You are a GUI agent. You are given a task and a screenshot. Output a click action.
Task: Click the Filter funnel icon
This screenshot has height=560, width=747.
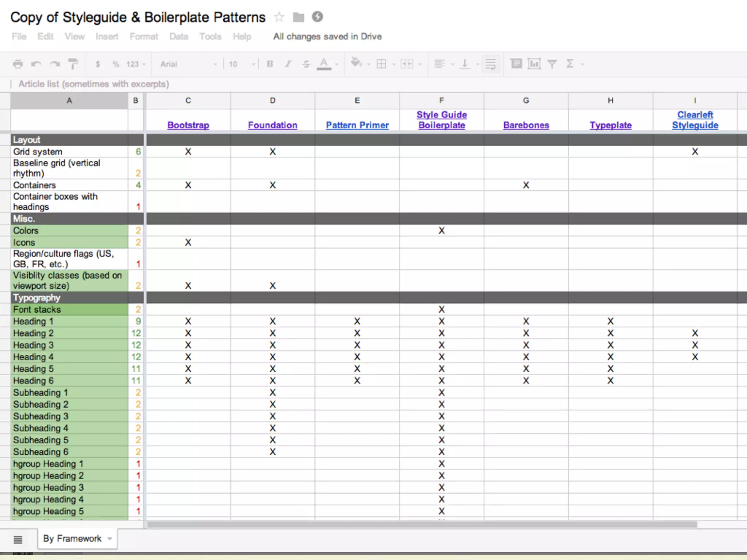[552, 64]
